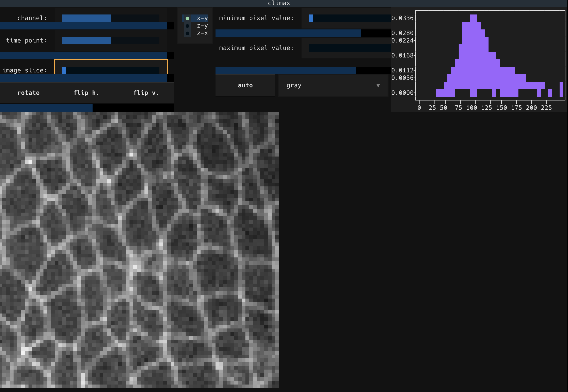This screenshot has height=392, width=568.
Task: Click the flip v. button
Action: [x=146, y=93]
